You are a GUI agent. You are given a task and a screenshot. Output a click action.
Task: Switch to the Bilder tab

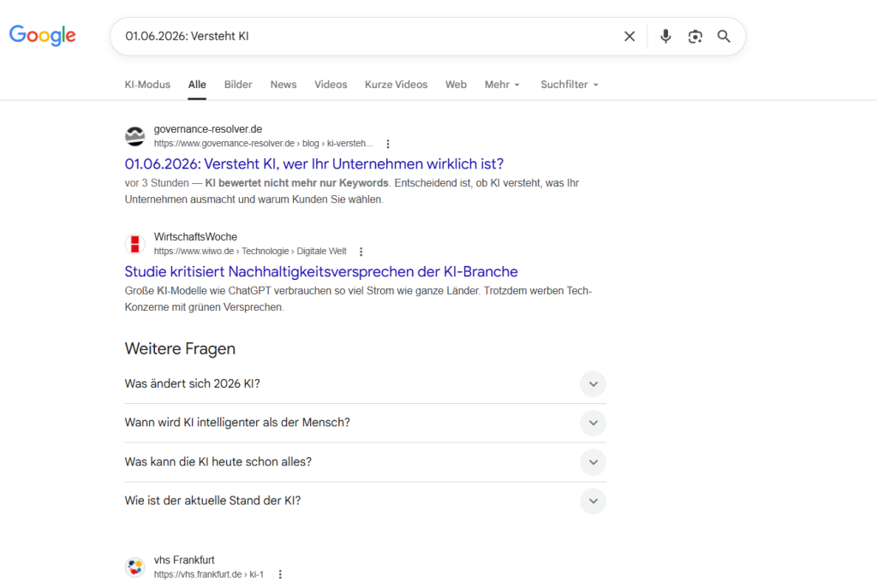pyautogui.click(x=238, y=85)
